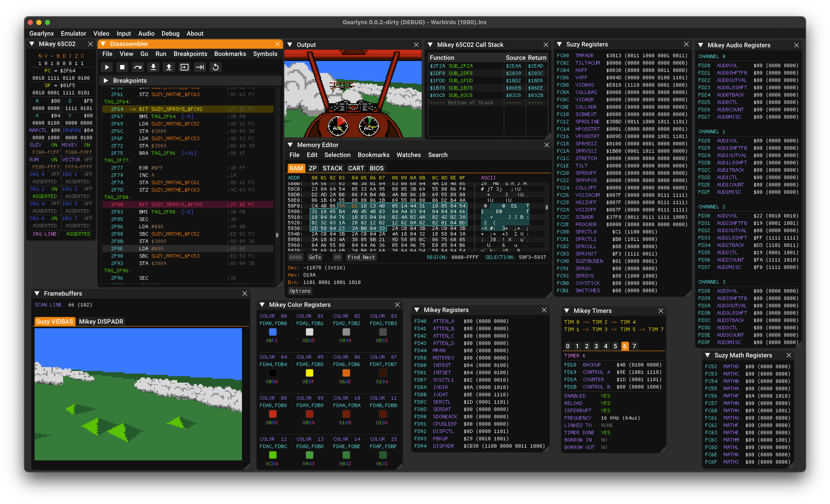Click the Stop square icon in Disassembler toolbar
Image resolution: width=830 pixels, height=504 pixels.
tap(122, 67)
